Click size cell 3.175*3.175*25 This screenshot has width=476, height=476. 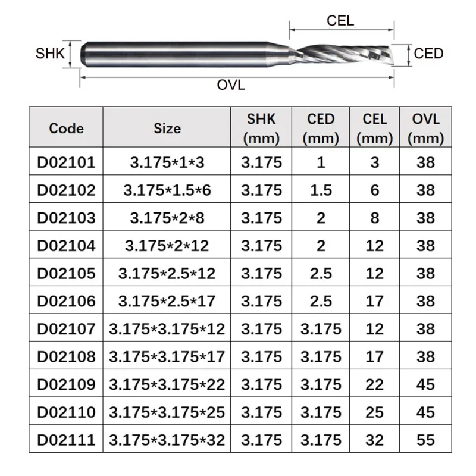point(167,412)
